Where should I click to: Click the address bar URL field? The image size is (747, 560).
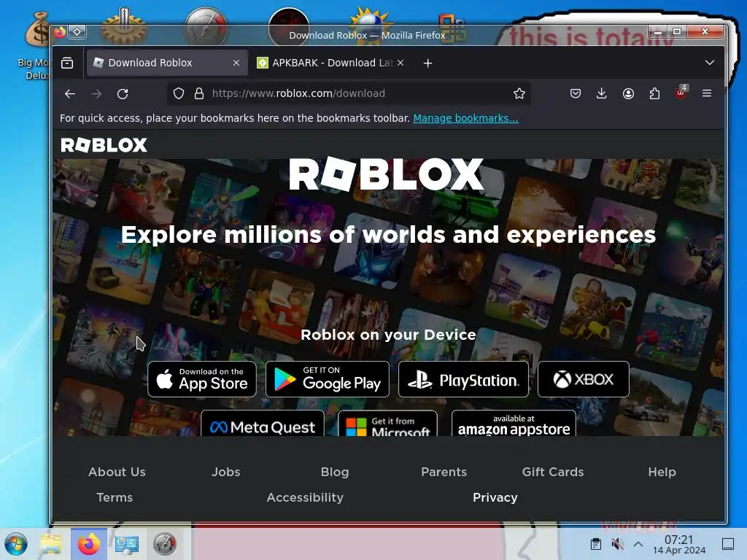pos(350,94)
